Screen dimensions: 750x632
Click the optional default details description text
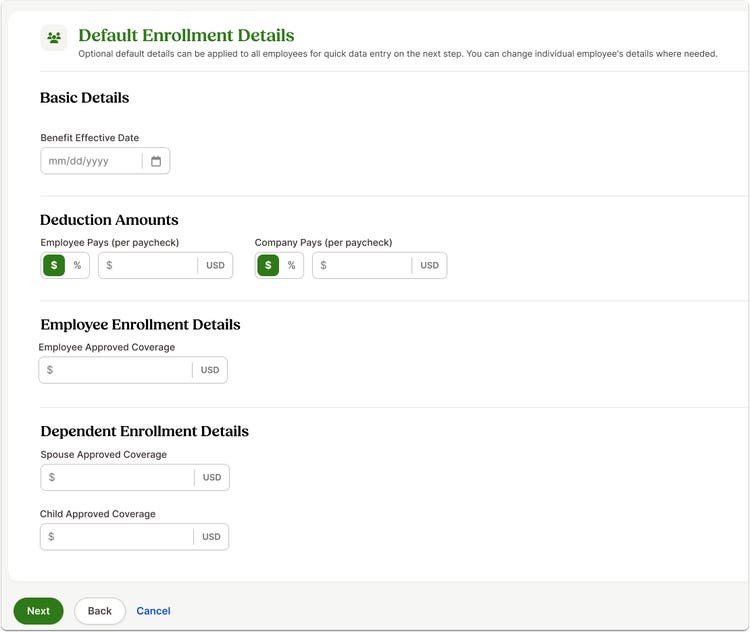[398, 54]
